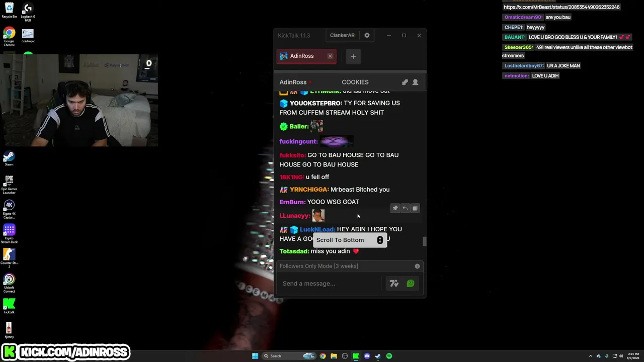
Task: Click username Totasdad in chat
Action: (x=294, y=251)
